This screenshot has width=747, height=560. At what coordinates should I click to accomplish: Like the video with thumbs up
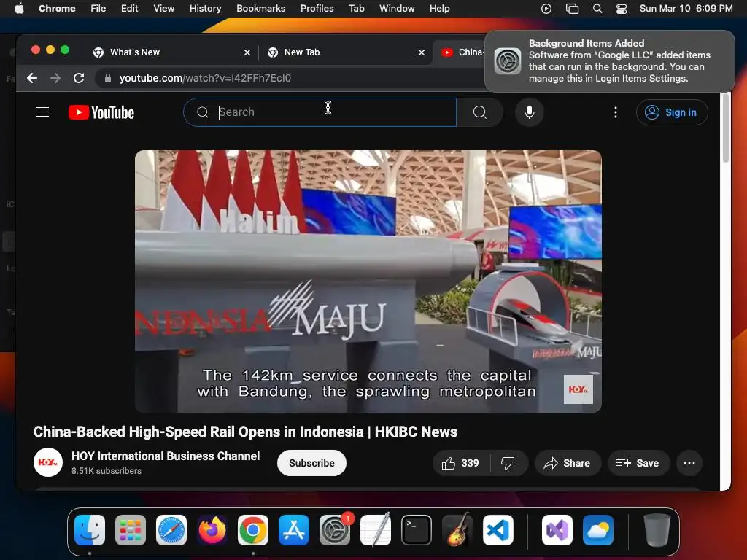pyautogui.click(x=461, y=463)
